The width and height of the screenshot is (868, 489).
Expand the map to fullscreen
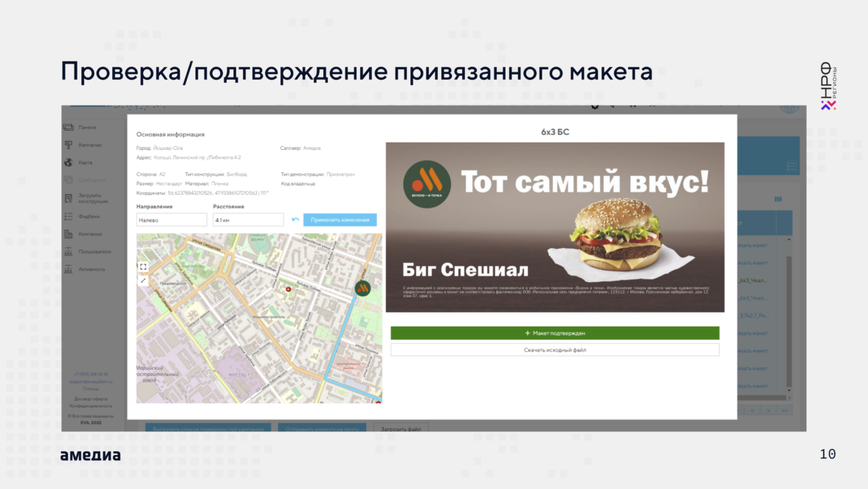(143, 267)
